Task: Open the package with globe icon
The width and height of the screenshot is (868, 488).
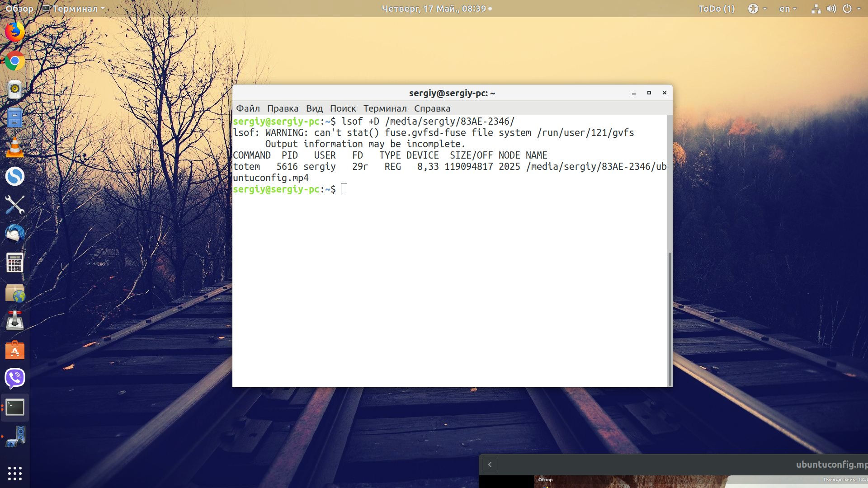Action: 15,293
